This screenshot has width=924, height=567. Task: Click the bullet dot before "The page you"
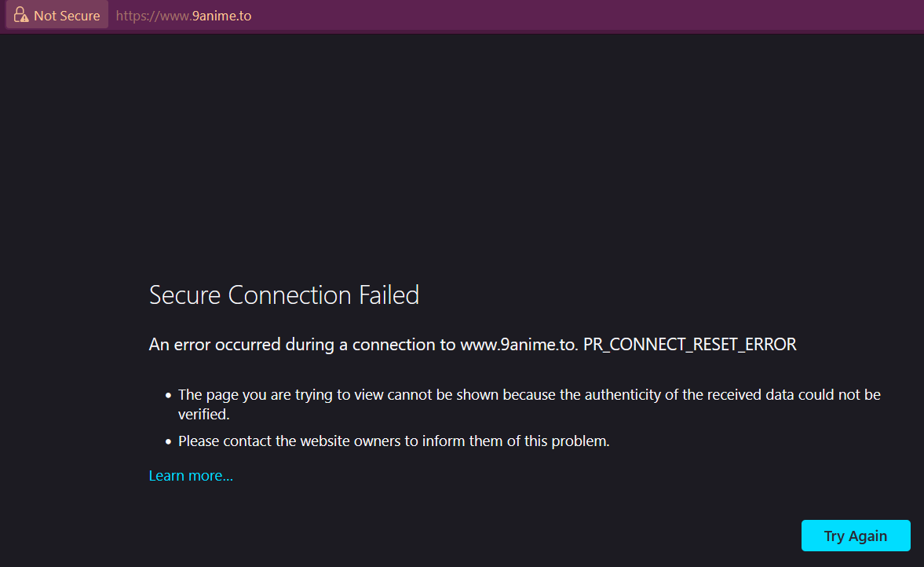[x=168, y=396]
